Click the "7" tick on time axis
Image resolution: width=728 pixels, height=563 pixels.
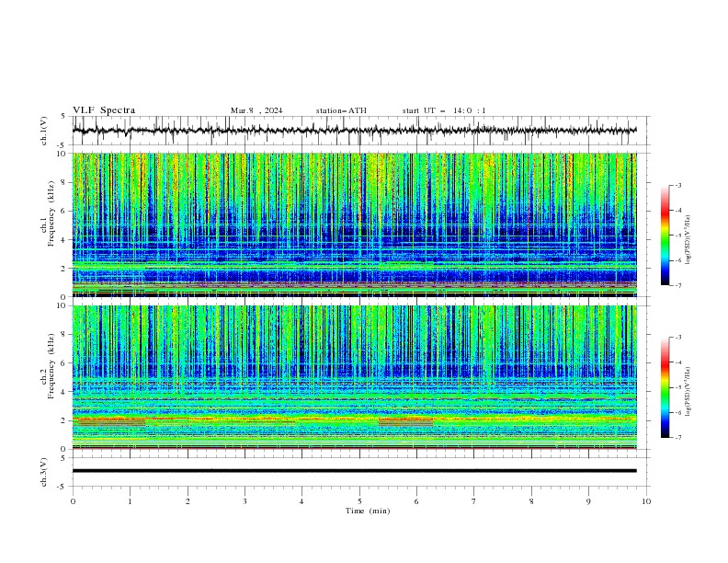click(x=474, y=501)
